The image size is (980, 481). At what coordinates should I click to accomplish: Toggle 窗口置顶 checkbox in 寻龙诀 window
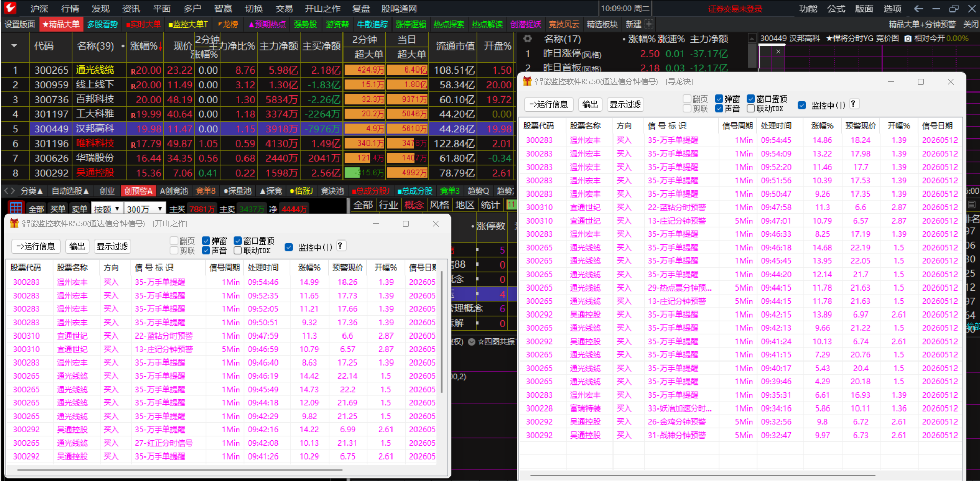point(751,99)
